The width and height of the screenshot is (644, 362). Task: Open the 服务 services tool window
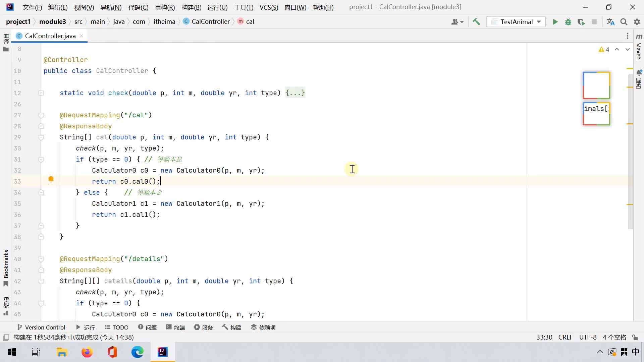coord(203,327)
